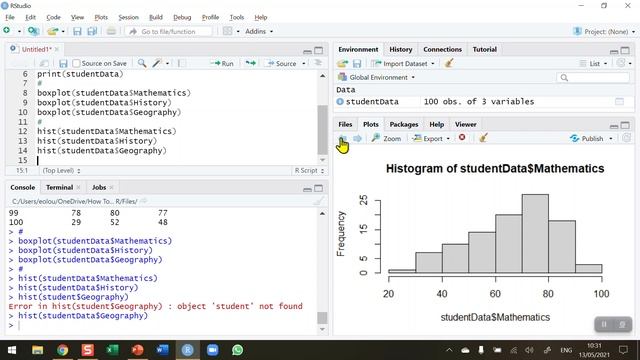Image resolution: width=640 pixels, height=360 pixels.
Task: Click the New File icon
Action: tap(7, 31)
